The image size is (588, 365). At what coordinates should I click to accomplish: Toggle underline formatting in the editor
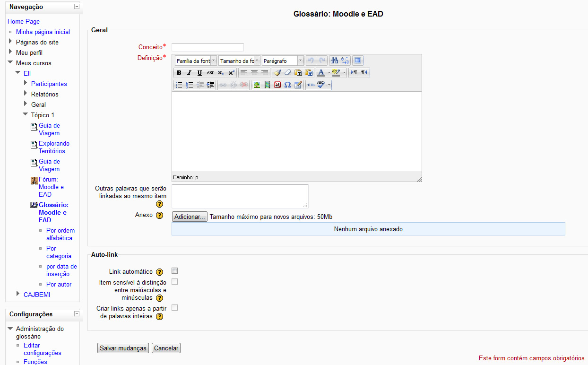(x=200, y=73)
